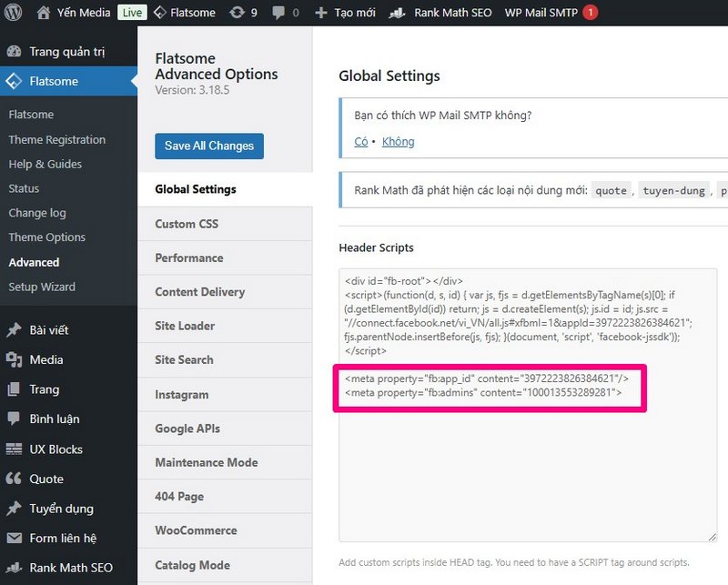Open Setup Wizard submenu item
Image resolution: width=728 pixels, height=585 pixels.
42,287
